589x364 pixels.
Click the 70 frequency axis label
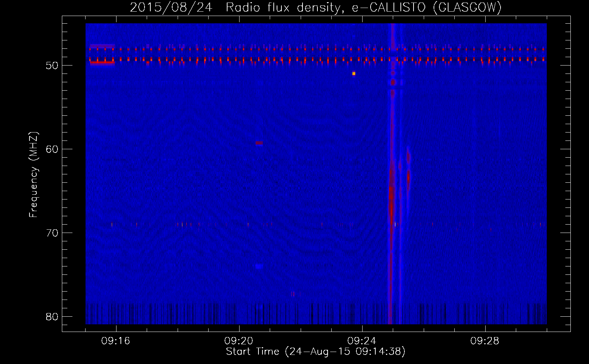(x=52, y=233)
